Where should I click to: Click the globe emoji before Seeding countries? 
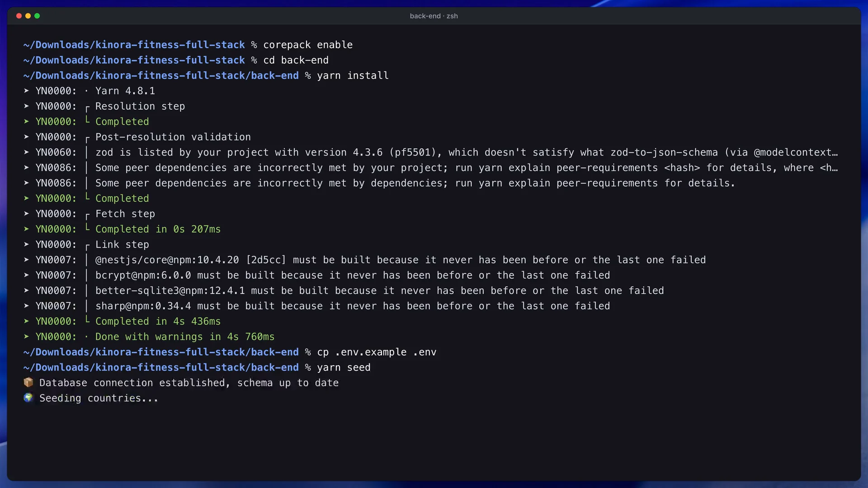[28, 398]
